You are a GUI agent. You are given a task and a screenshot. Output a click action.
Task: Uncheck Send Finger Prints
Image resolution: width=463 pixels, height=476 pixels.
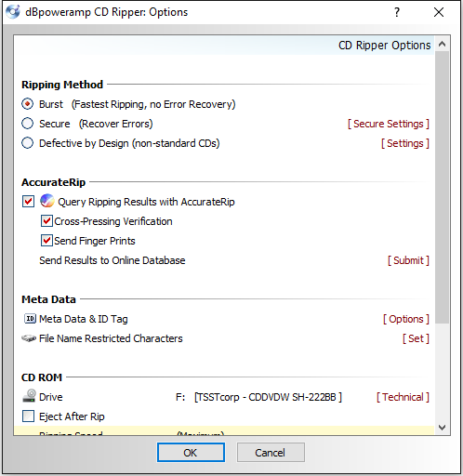46,241
